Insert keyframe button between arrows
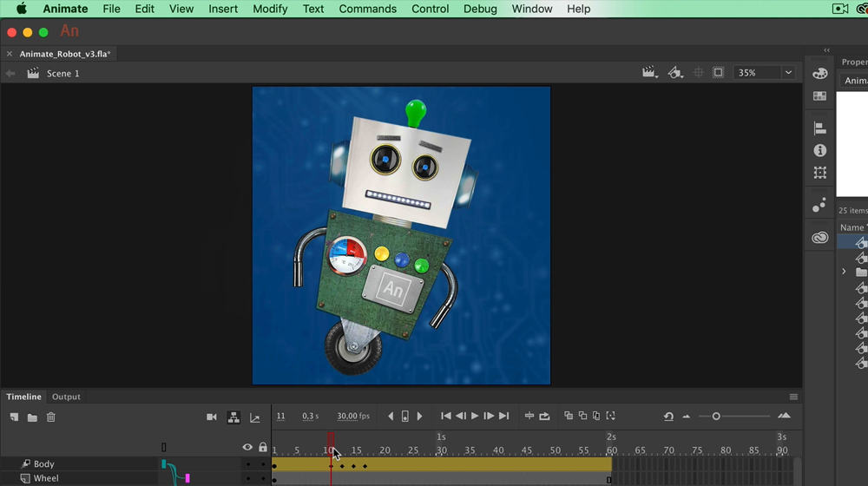Viewport: 868px width, 486px height. 405,417
